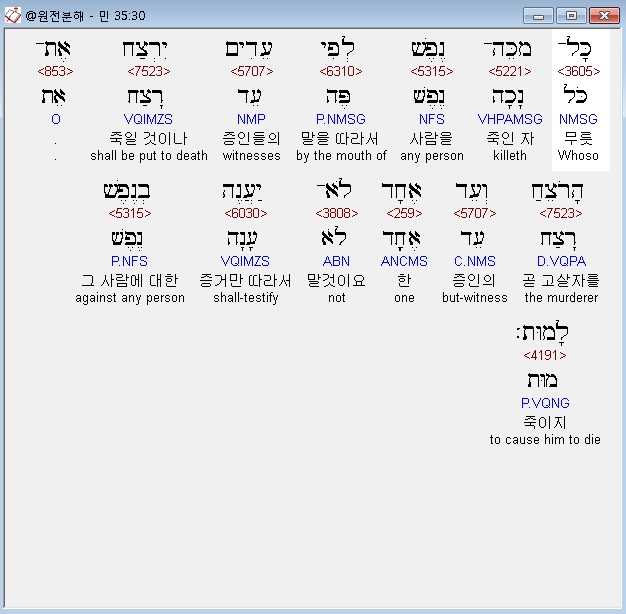
Task: Select VQIMZS above 'shall be put to death'
Action: coord(148,119)
